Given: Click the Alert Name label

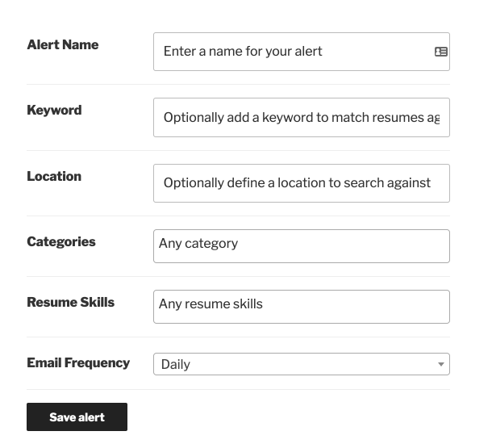Looking at the screenshot, I should tap(63, 45).
